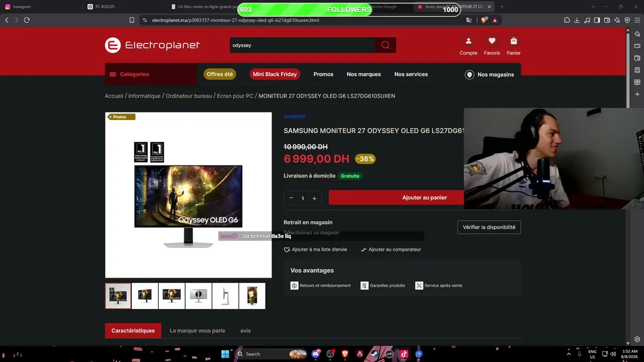Click the odyssey search field
The image size is (644, 362).
pos(302,45)
